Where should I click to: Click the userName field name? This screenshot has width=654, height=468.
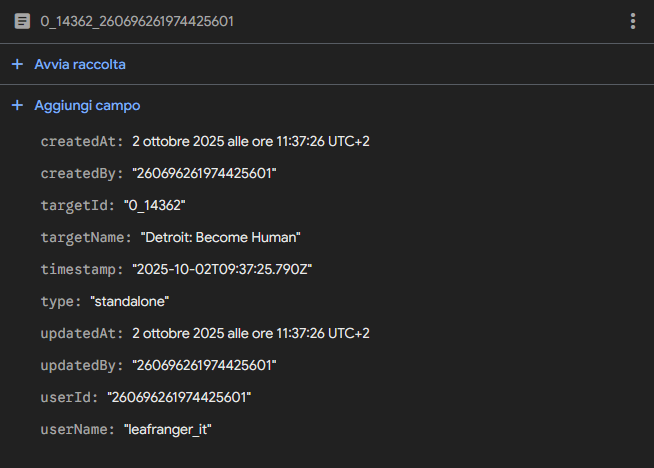click(78, 430)
